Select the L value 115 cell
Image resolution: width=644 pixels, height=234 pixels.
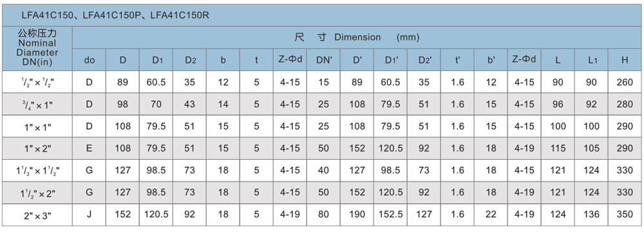[x=558, y=148]
